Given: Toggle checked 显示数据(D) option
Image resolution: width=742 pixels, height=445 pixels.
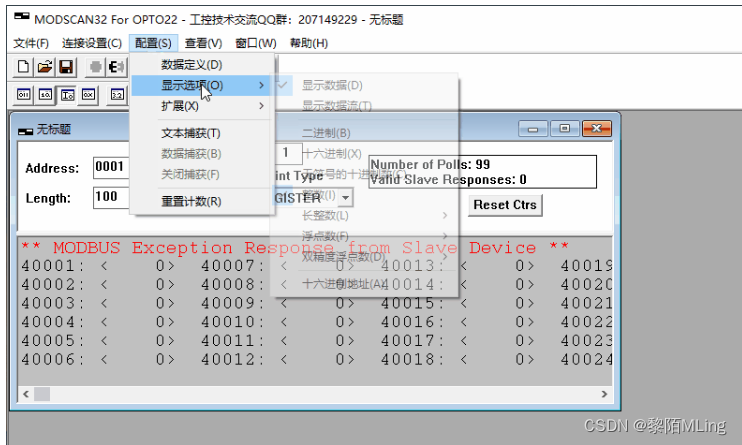Looking at the screenshot, I should pos(364,85).
